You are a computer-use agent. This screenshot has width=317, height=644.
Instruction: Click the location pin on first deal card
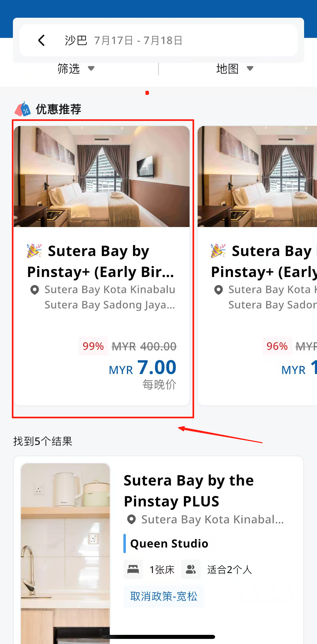(35, 290)
